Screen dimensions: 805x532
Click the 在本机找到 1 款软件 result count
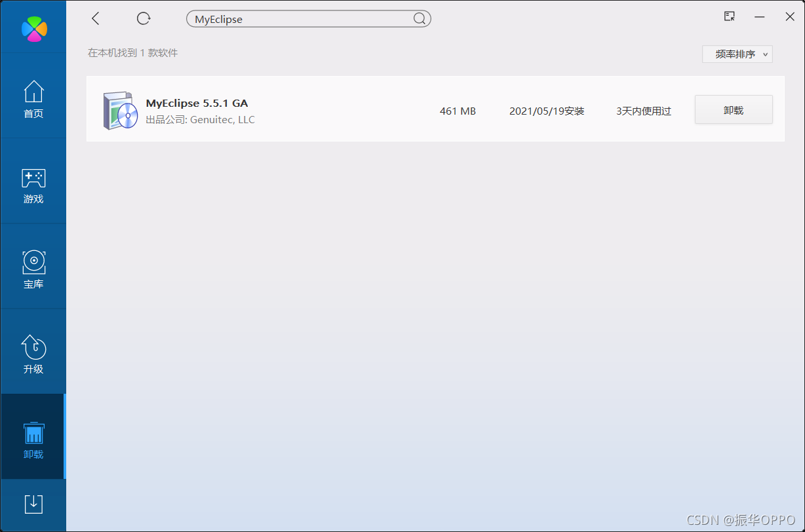coord(133,53)
